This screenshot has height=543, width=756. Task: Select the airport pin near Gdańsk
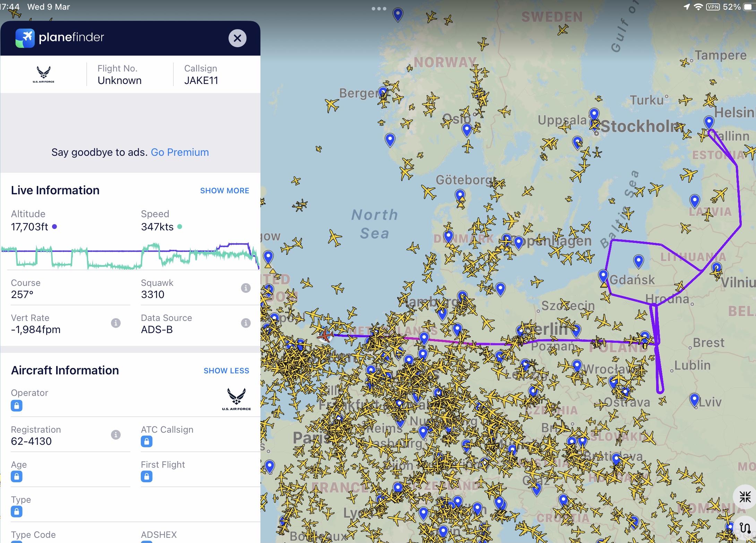point(603,276)
